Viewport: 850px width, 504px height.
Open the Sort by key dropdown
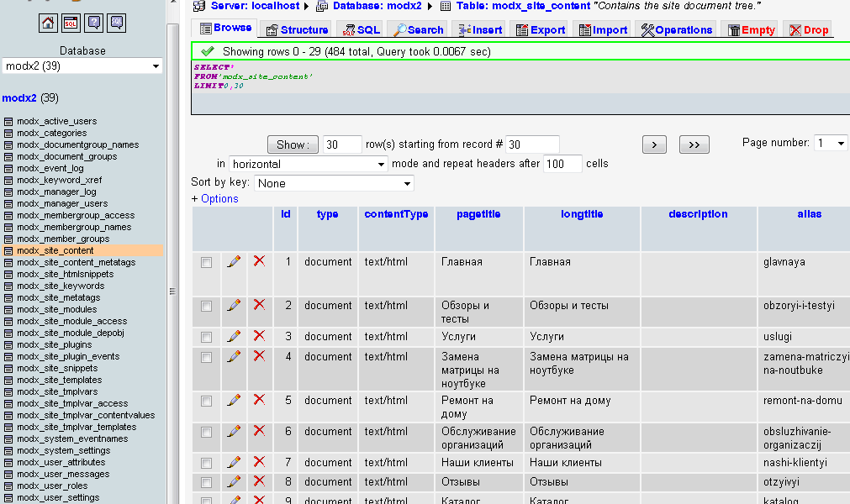334,183
